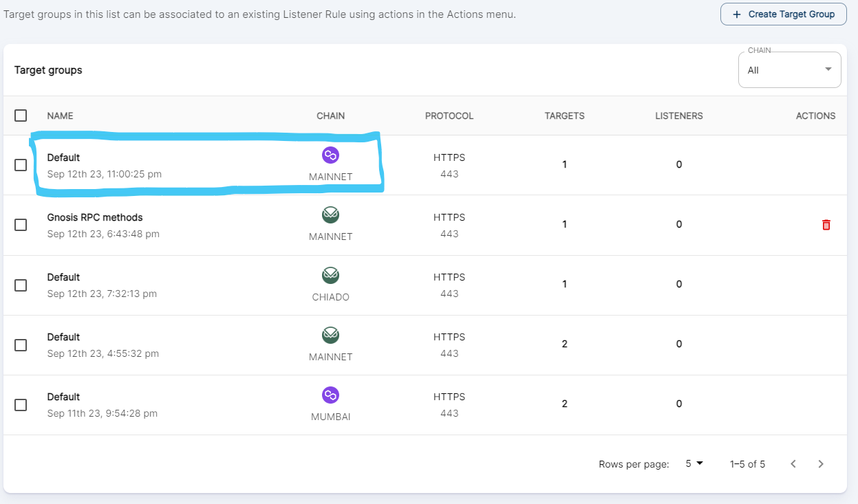Check the Default 11:00:25 pm row checkbox
The width and height of the screenshot is (858, 504).
(x=21, y=165)
